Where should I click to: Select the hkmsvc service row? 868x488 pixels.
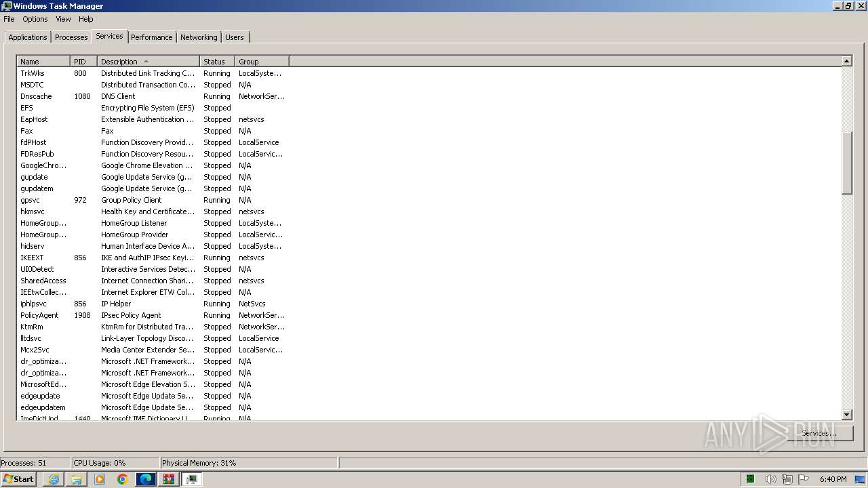coord(429,211)
